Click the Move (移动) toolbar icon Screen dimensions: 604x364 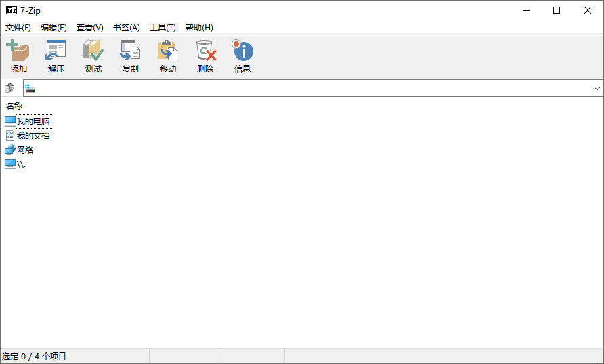coord(167,51)
